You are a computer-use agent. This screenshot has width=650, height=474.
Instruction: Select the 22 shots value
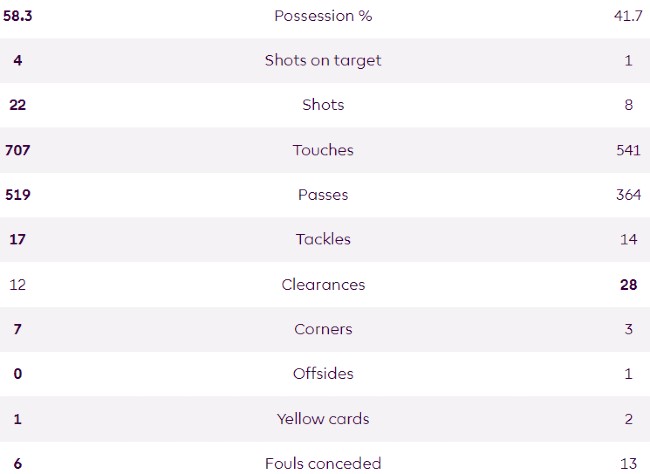pos(17,105)
